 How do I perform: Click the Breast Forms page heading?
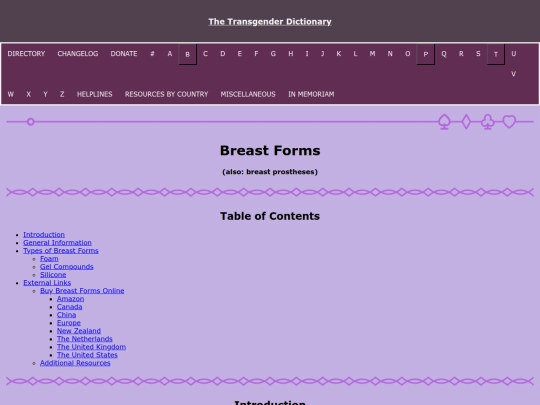tap(270, 150)
